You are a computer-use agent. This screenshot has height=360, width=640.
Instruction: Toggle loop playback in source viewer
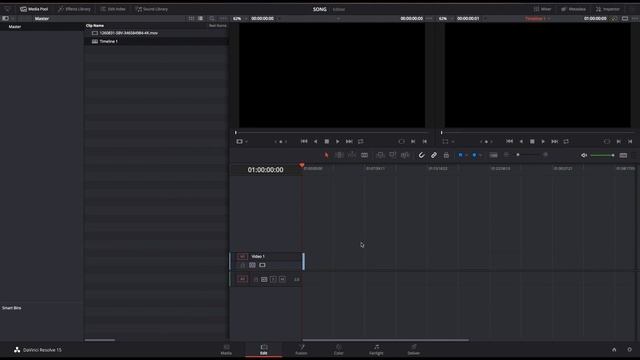click(361, 141)
